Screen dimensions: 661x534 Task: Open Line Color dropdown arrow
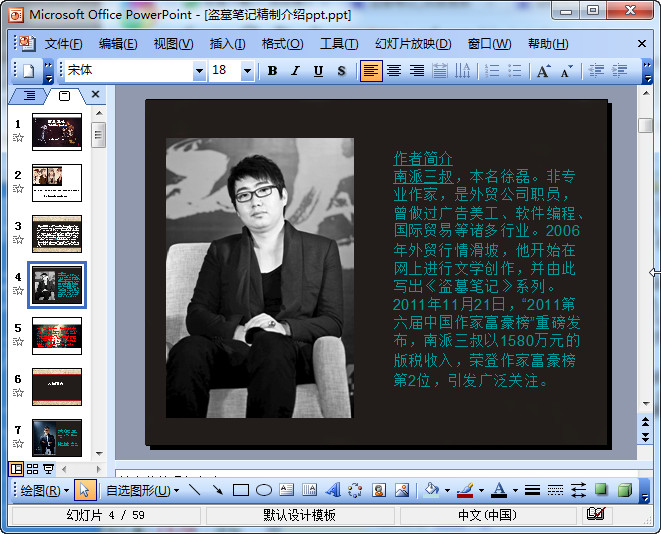pyautogui.click(x=481, y=490)
